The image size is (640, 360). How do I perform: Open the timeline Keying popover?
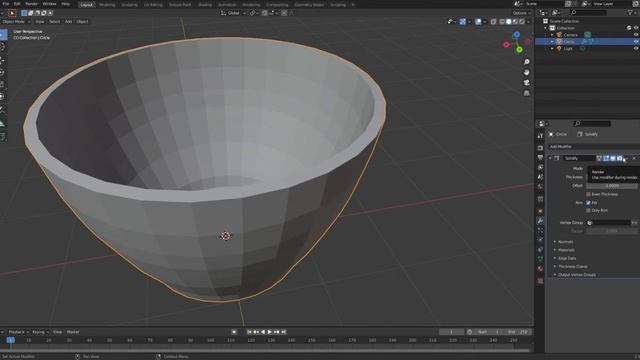[x=40, y=332]
